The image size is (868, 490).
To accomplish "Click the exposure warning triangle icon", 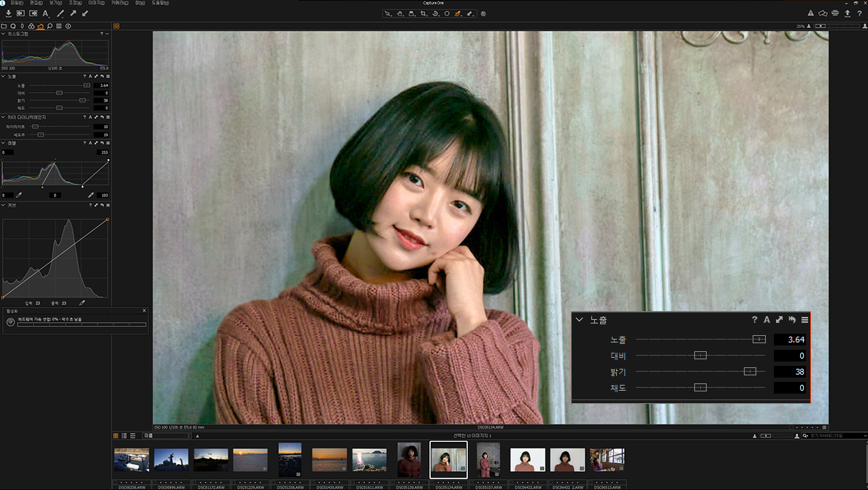I will [810, 13].
